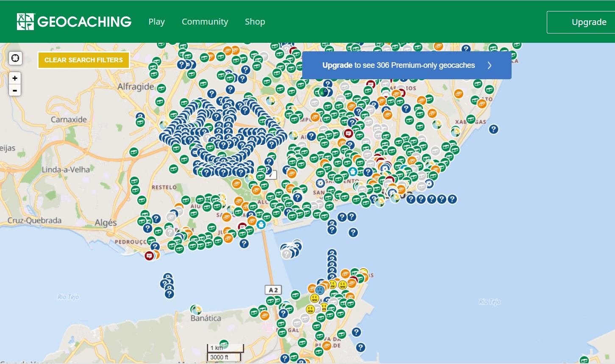Select the bottom mystery cache west of Banática river column
The image size is (615, 364).
point(169,294)
